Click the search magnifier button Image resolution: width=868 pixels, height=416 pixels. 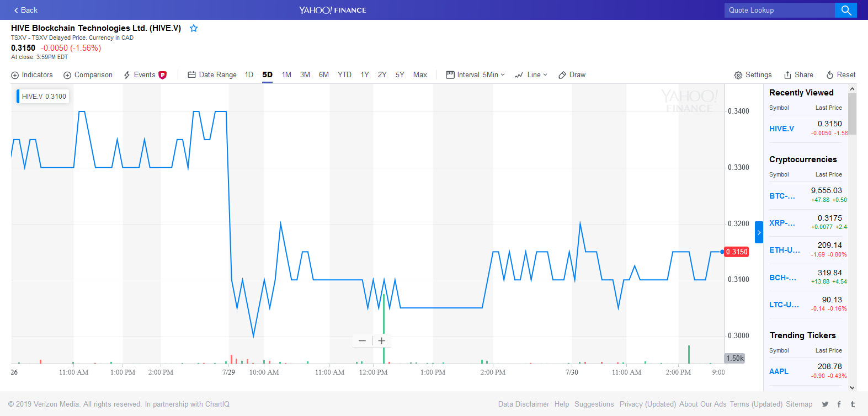coord(846,10)
